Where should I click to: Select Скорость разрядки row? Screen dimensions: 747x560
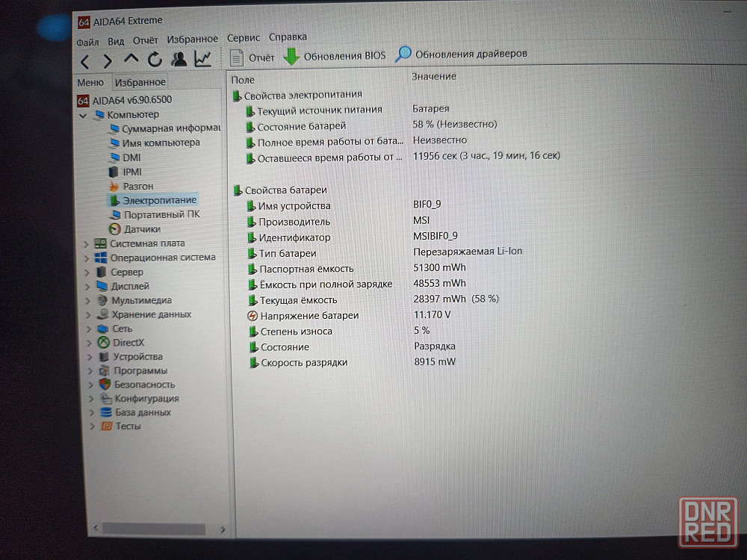pos(353,362)
